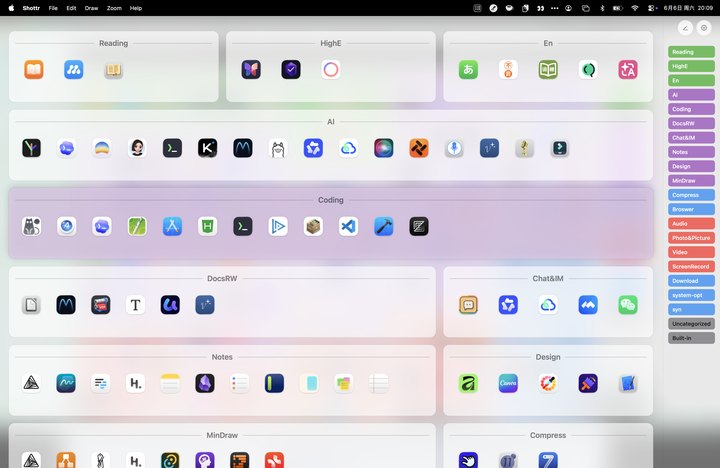This screenshot has width=720, height=468.
Task: Launch the grey cat app in Coding section
Action: pyautogui.click(x=31, y=226)
